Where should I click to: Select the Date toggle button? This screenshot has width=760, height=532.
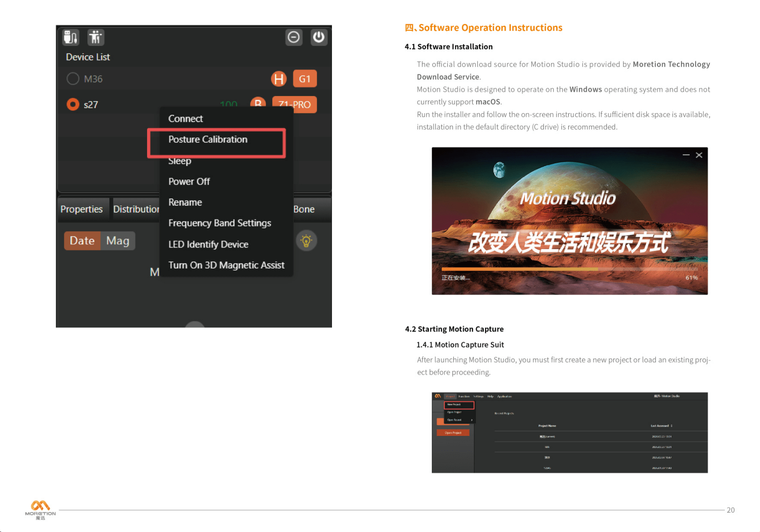[82, 241]
